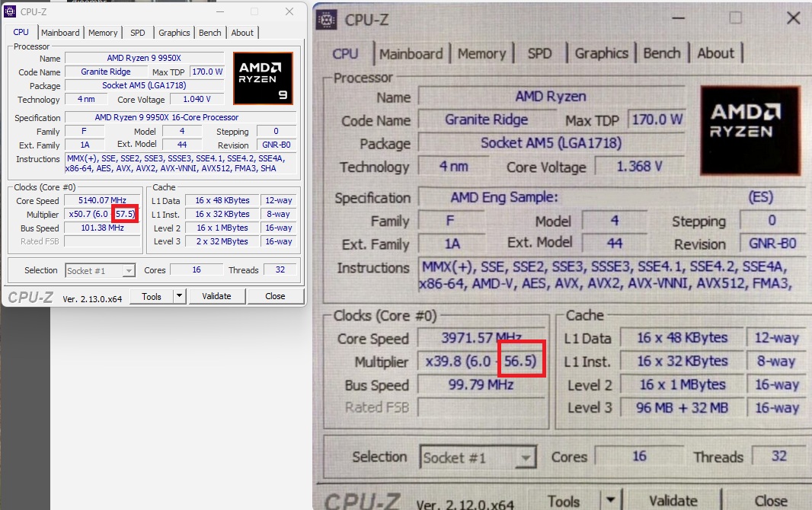Open Mainboard tab in left CPU-Z window

pyautogui.click(x=61, y=33)
